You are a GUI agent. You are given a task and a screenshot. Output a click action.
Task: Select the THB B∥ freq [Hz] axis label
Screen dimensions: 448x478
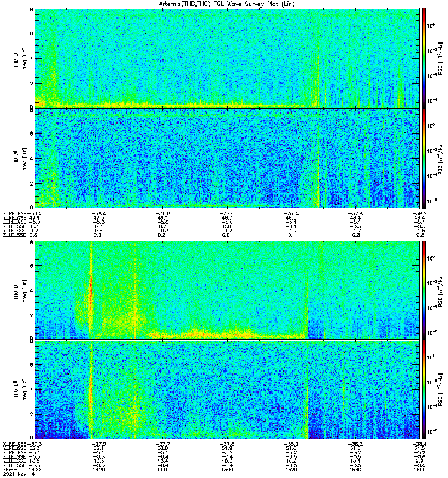tap(20, 158)
